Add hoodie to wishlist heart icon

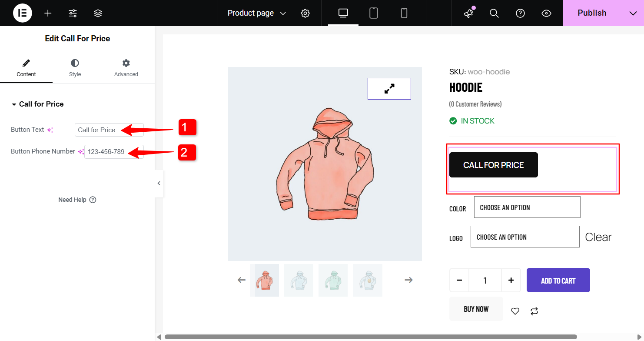(x=515, y=311)
